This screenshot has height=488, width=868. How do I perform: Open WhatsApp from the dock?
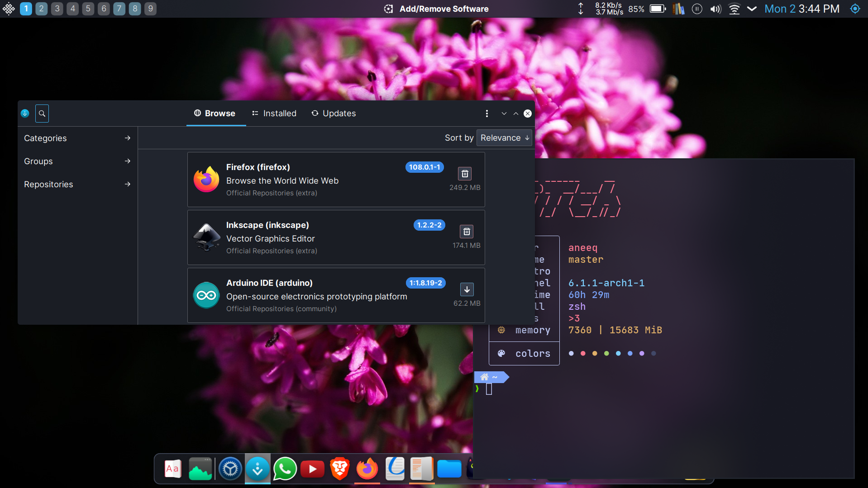285,469
